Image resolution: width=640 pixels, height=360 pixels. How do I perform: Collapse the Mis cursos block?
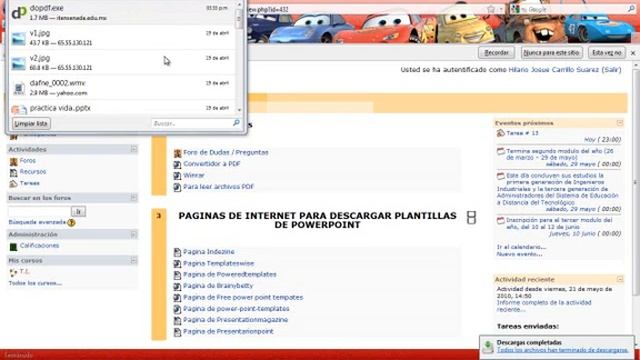(x=133, y=260)
